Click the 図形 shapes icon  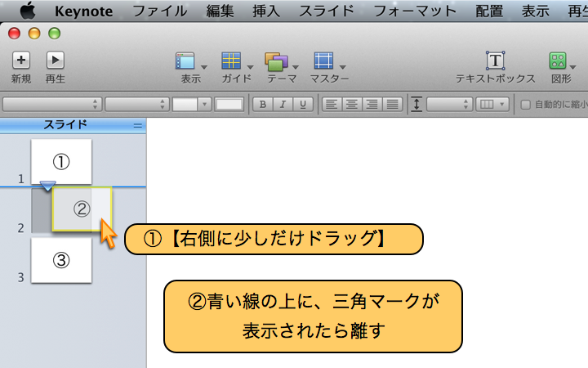point(558,61)
